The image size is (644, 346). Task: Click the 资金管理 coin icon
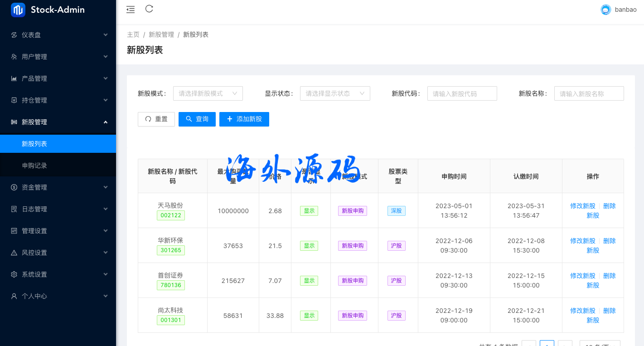point(14,187)
